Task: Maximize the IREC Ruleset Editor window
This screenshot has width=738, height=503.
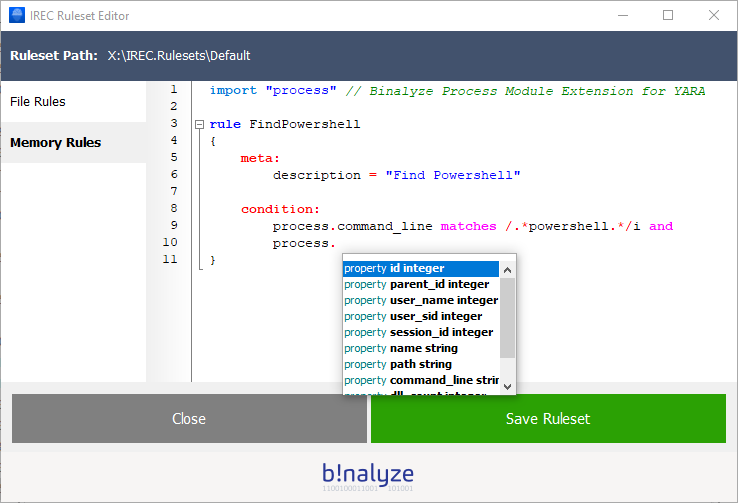Action: tap(668, 16)
